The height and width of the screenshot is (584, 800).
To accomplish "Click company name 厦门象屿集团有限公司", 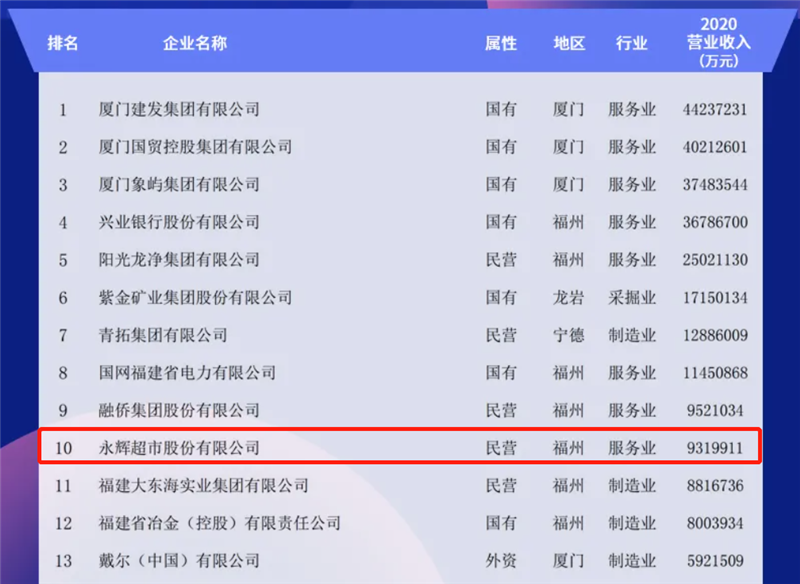I will (179, 184).
